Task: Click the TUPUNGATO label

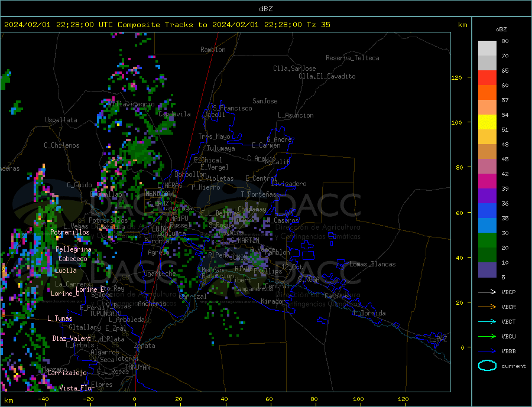Action: [x=106, y=314]
